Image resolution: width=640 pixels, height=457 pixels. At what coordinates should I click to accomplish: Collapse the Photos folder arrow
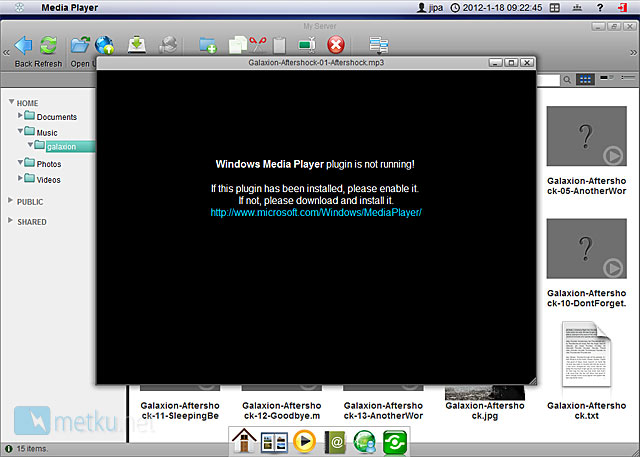20,162
